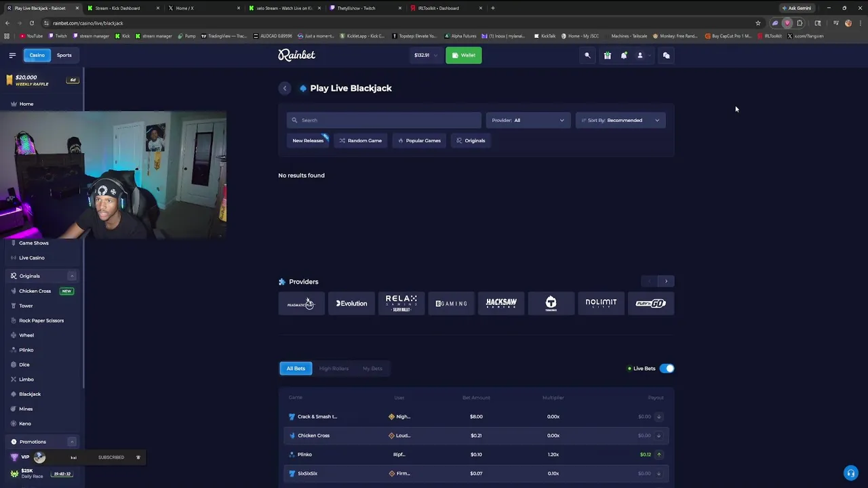
Task: Open Blackjack original in sidebar
Action: [x=30, y=394]
